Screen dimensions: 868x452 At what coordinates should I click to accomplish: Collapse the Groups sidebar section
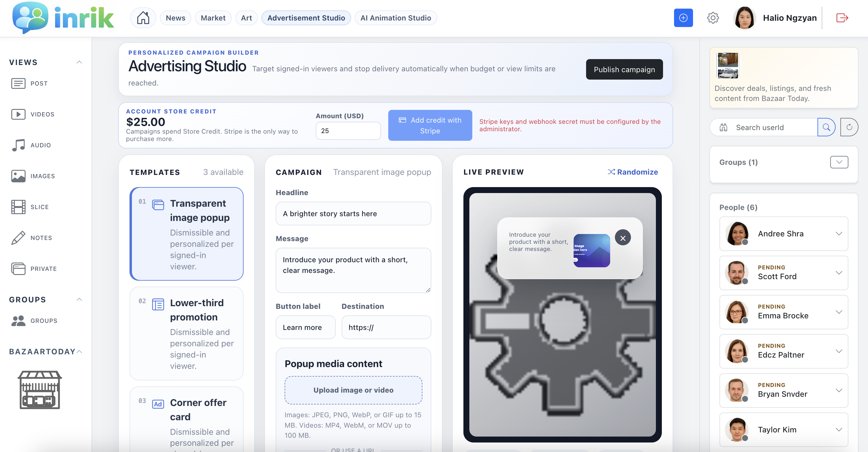(79, 299)
